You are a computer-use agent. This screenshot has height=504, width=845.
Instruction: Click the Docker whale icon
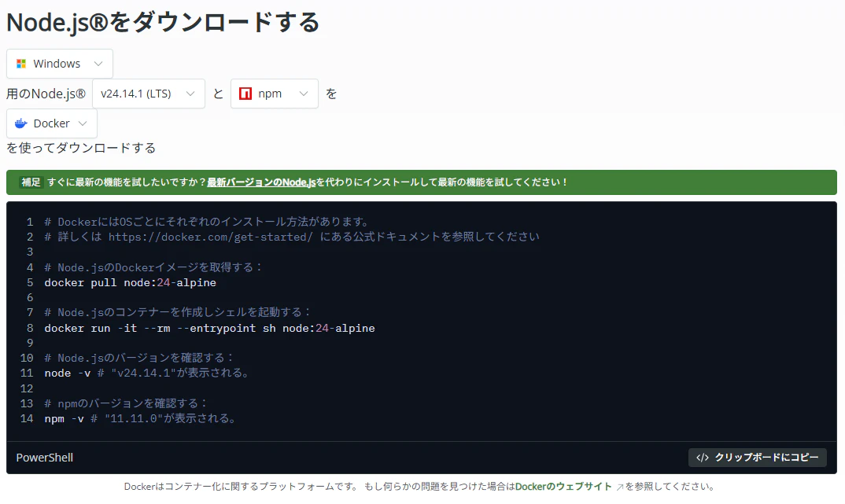pyautogui.click(x=21, y=123)
